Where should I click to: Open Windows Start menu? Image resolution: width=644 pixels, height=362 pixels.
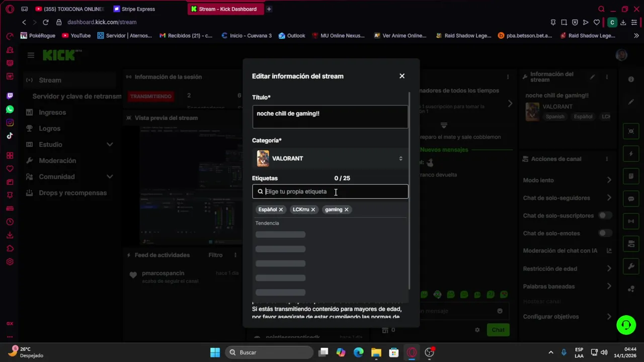point(215,352)
